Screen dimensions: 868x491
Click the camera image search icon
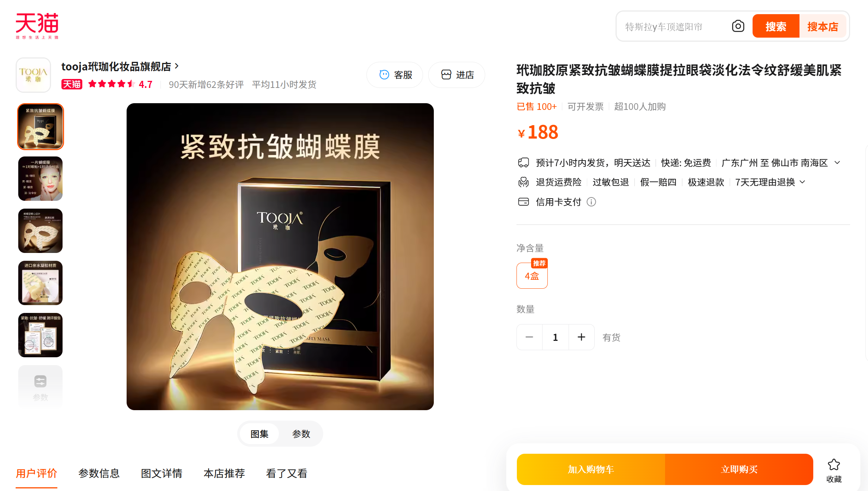pyautogui.click(x=738, y=26)
